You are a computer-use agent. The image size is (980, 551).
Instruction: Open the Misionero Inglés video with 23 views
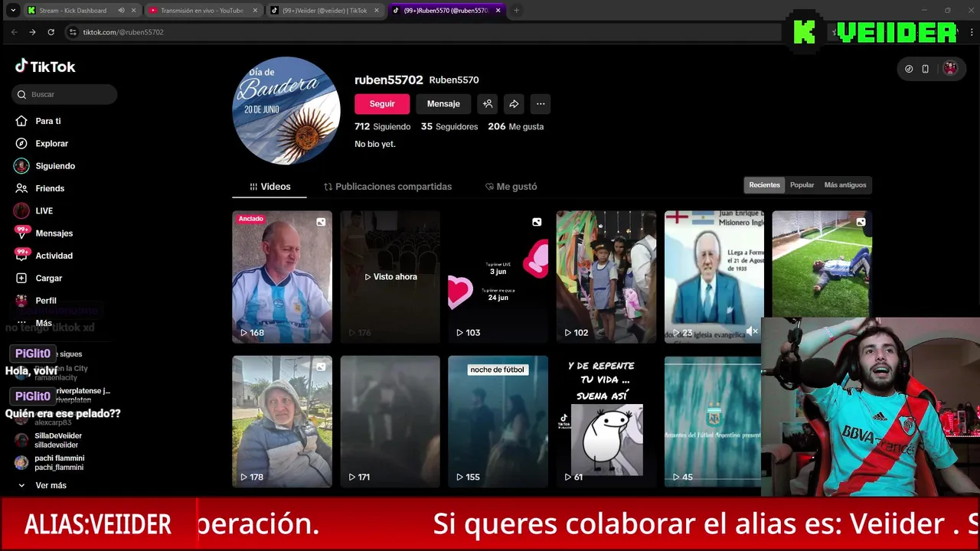(x=714, y=276)
